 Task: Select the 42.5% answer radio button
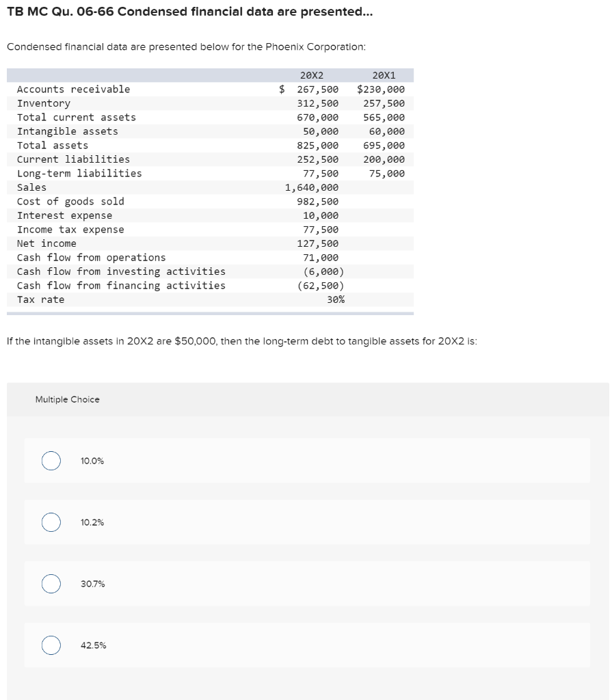click(50, 645)
